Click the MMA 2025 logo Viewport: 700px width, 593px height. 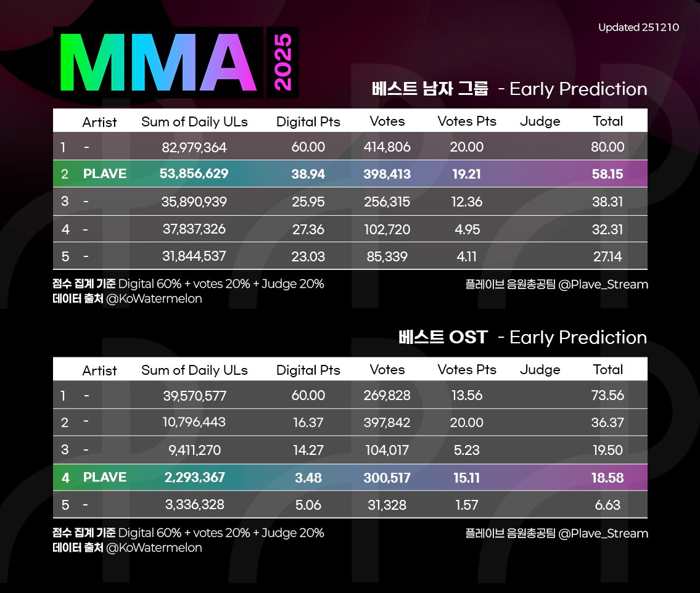[176, 62]
